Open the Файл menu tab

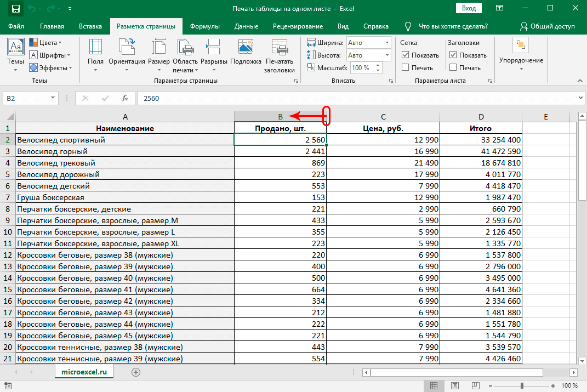(16, 26)
